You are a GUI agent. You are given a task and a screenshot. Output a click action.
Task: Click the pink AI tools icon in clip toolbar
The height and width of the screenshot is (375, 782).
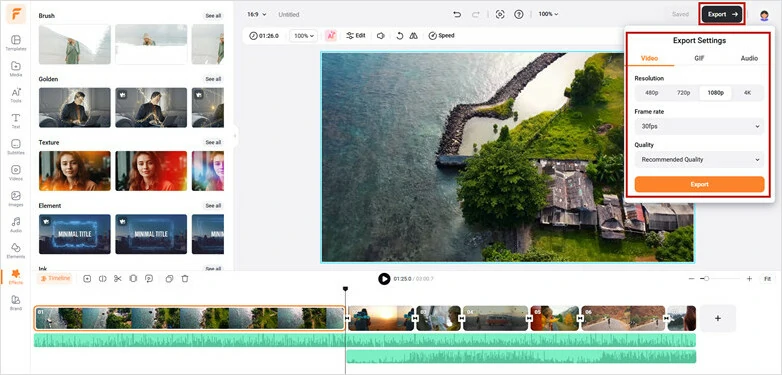(331, 36)
